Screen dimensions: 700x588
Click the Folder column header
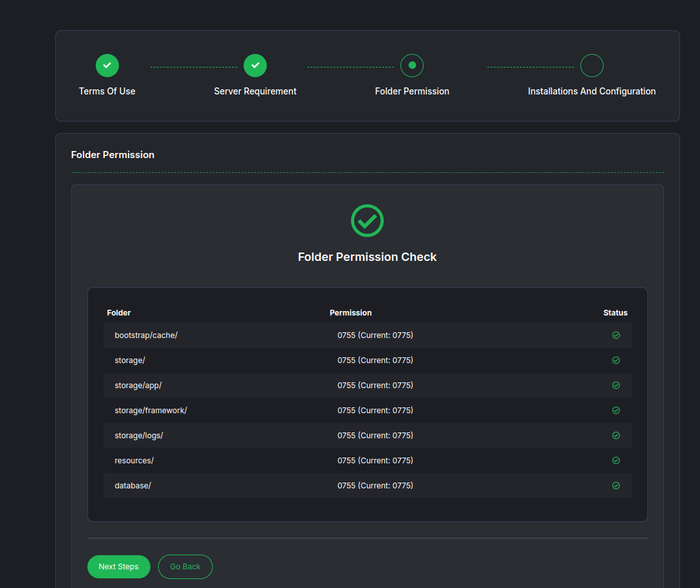coord(119,313)
